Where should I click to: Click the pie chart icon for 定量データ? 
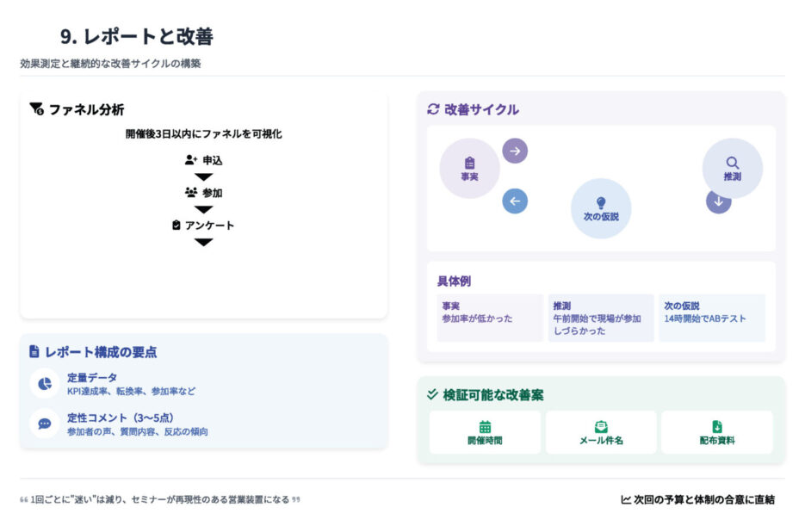click(x=44, y=383)
